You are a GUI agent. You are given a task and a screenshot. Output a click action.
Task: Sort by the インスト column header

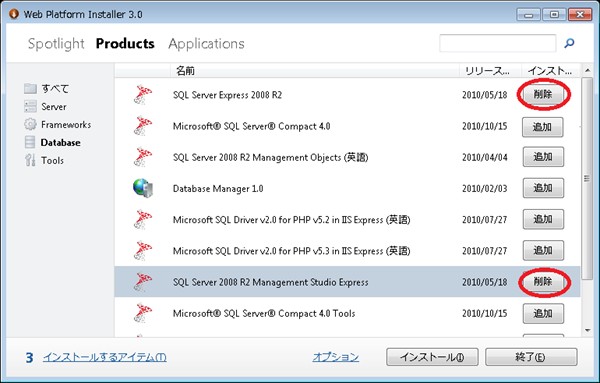coord(551,71)
